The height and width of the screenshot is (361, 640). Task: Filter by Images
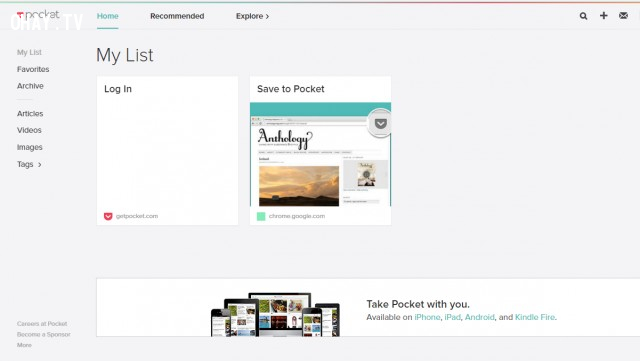[x=29, y=147]
